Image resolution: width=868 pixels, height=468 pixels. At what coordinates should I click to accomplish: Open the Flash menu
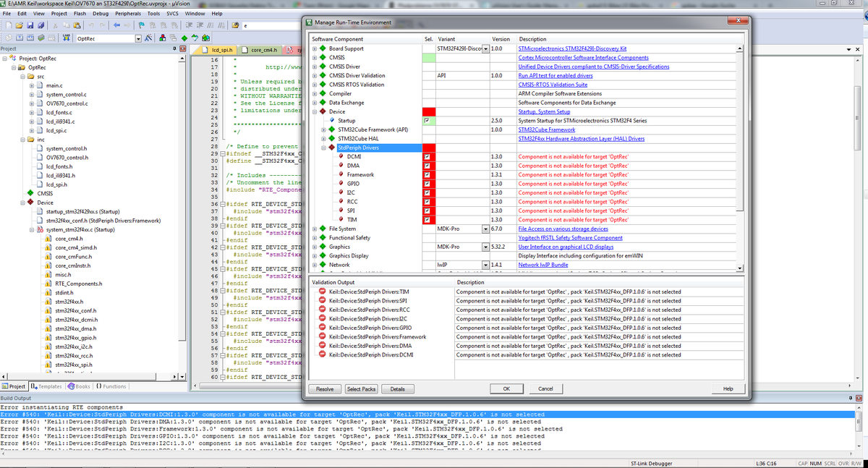point(80,13)
